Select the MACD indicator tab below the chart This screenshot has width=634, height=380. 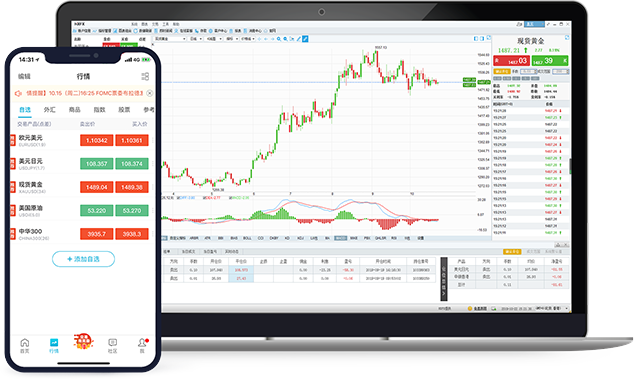pos(340,238)
